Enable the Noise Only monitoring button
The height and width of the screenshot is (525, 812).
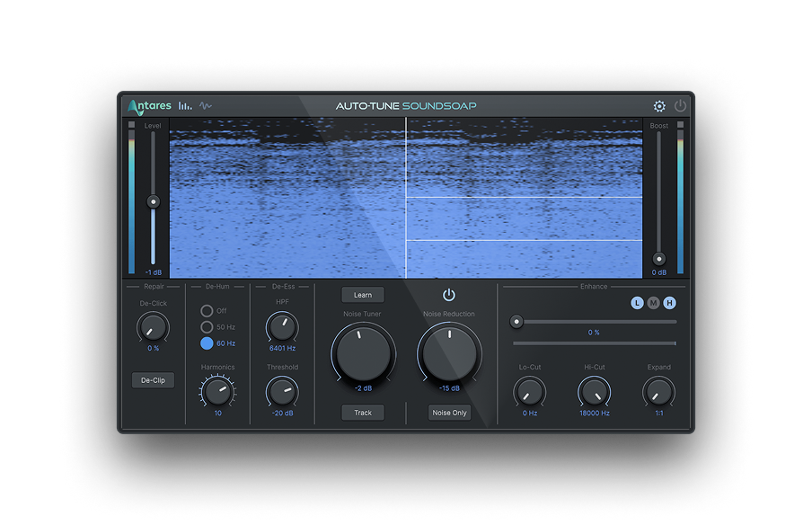[x=449, y=412]
